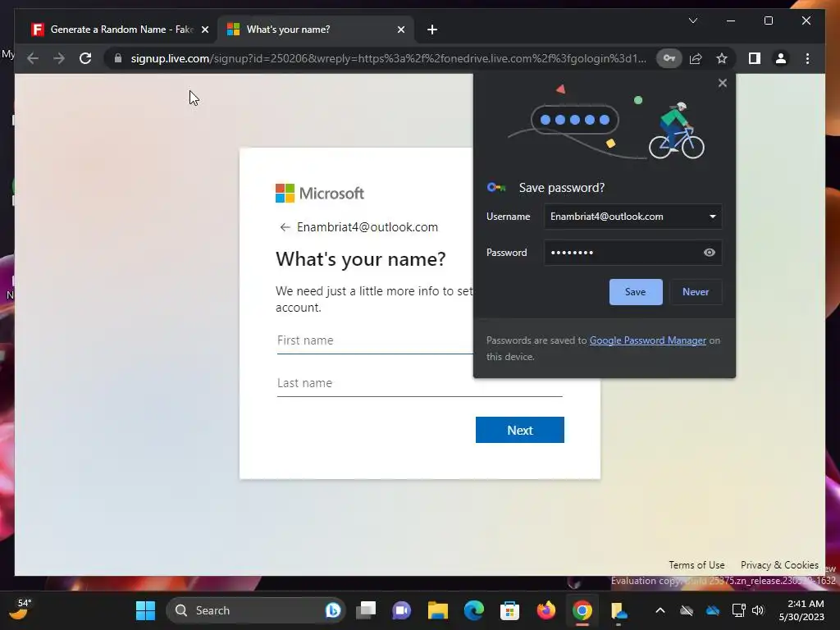Open Bing chat icon in search box
840x630 pixels.
(332, 610)
